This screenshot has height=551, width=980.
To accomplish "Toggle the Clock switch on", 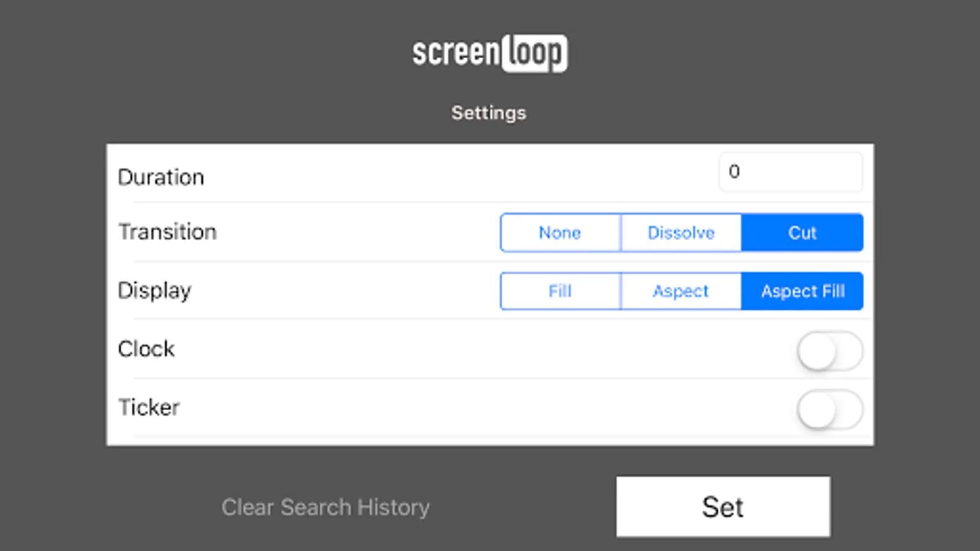I will click(829, 351).
